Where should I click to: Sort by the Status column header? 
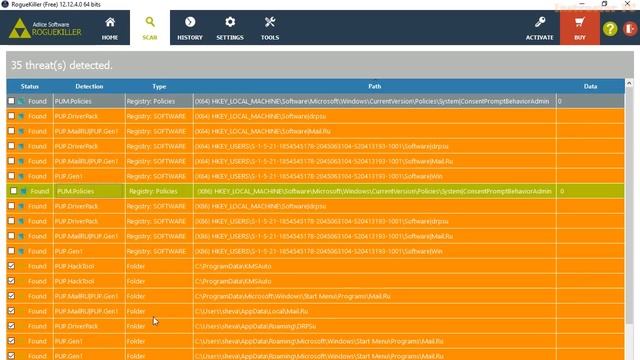(x=29, y=87)
